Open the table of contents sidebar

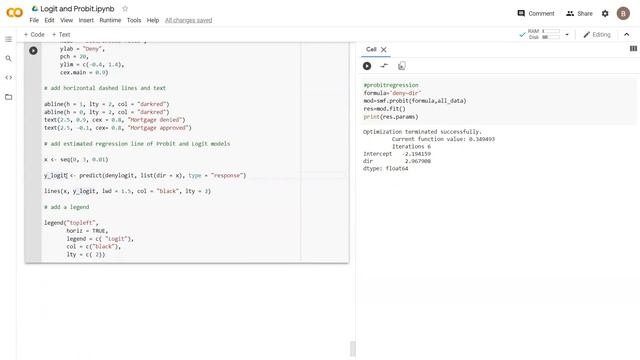pyautogui.click(x=9, y=39)
